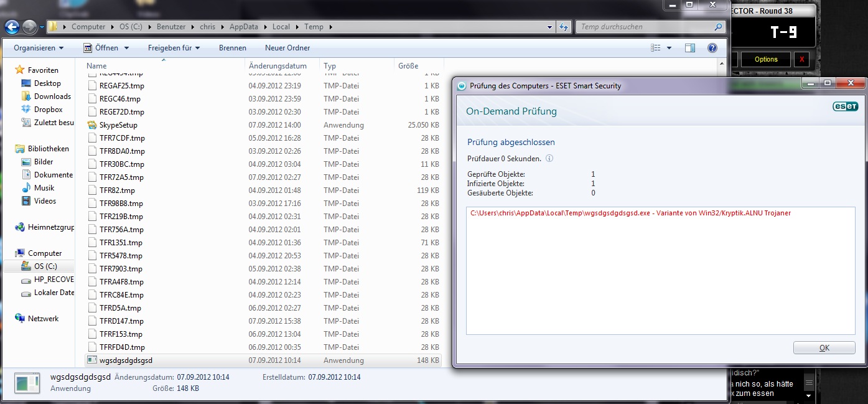Open the address bar history dropdown
This screenshot has width=868, height=404.
tap(549, 27)
